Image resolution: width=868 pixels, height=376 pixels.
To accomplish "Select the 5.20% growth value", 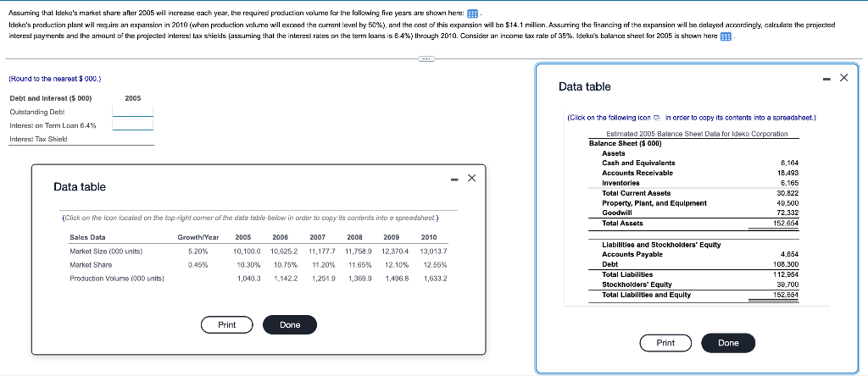I will 198,251.
